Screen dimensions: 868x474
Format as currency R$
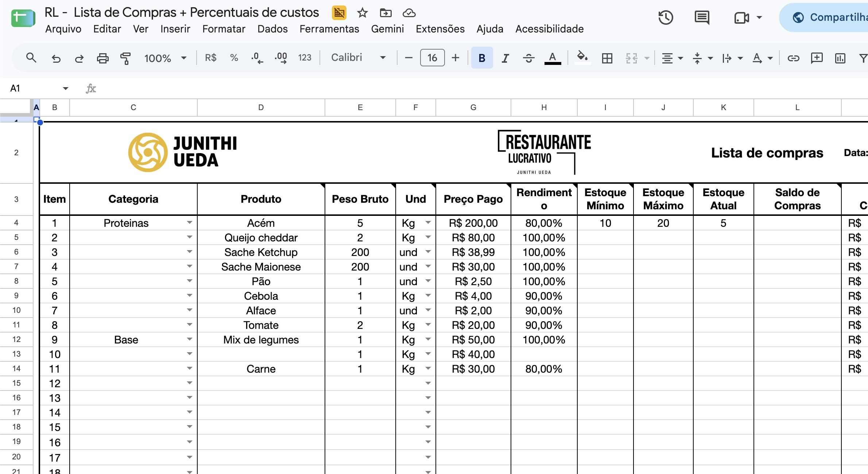pos(210,58)
